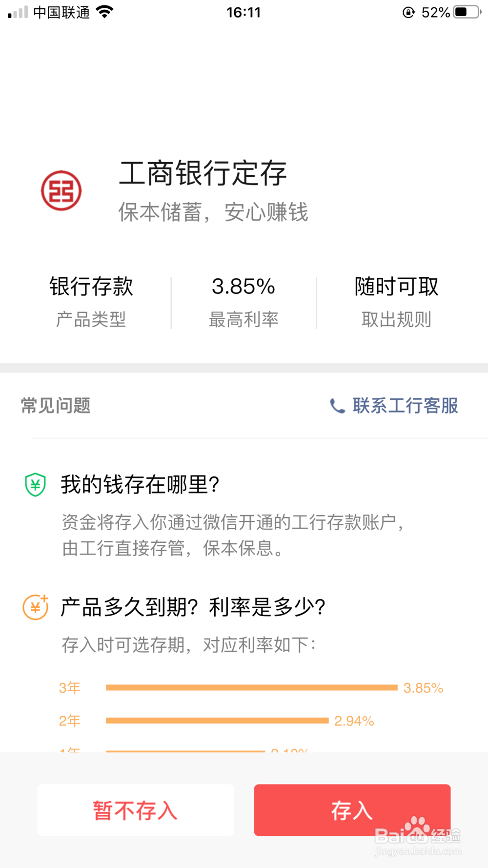
Task: Open the question 产品多久到期?利率是多少?
Action: click(x=193, y=607)
